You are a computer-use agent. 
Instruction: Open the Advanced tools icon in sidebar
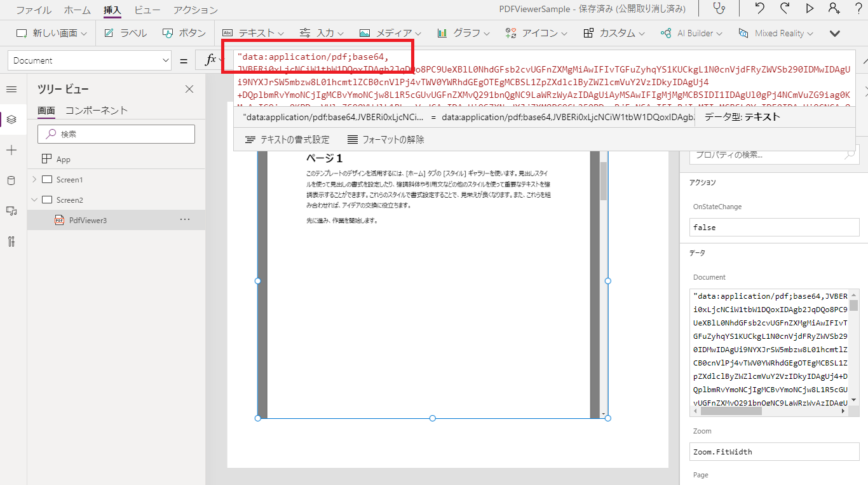tap(11, 242)
